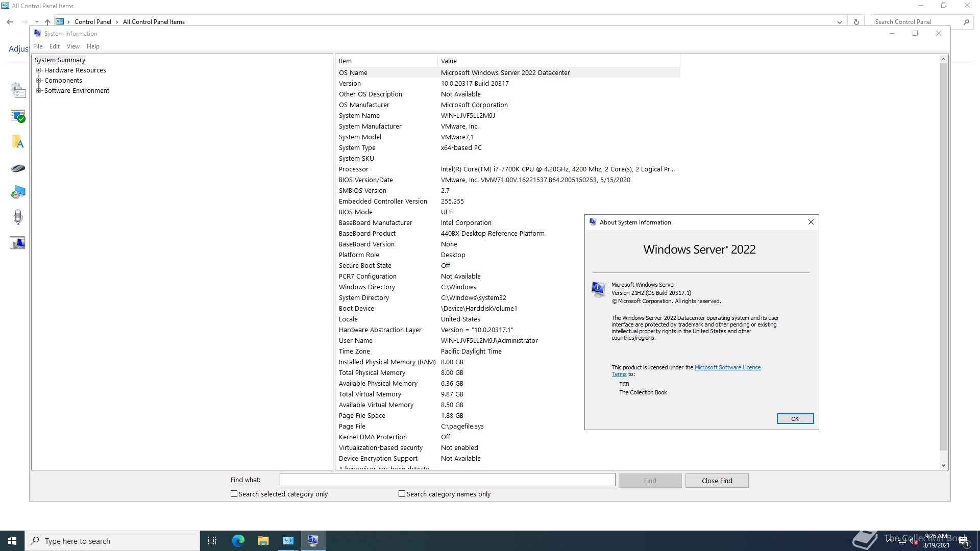Expand Components tree node
Image resolution: width=980 pixels, height=551 pixels.
tap(39, 81)
